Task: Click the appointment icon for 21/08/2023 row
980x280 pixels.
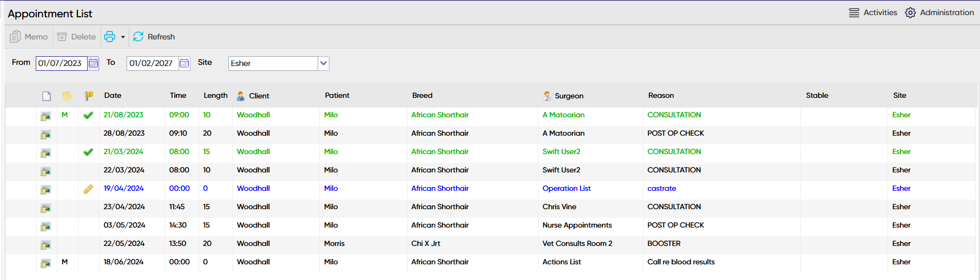Action: click(x=45, y=116)
